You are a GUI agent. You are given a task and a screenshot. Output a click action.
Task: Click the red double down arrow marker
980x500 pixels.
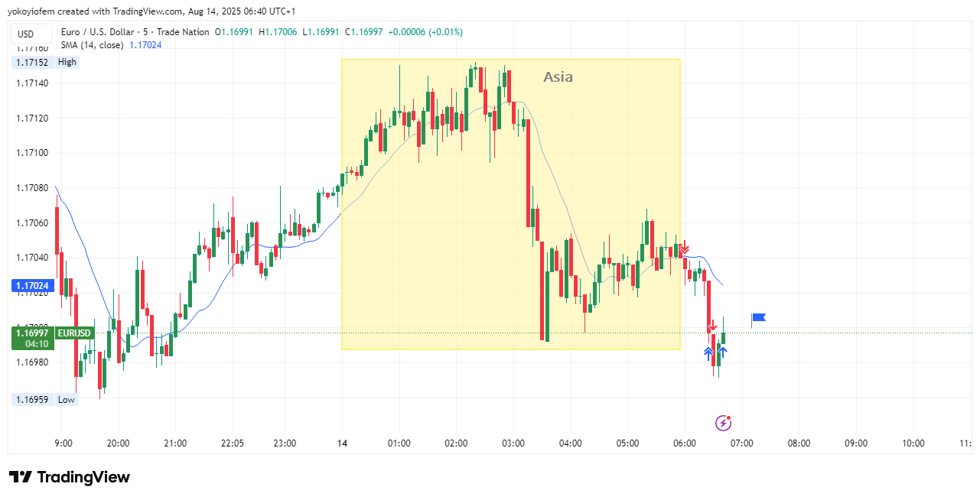[x=685, y=248]
